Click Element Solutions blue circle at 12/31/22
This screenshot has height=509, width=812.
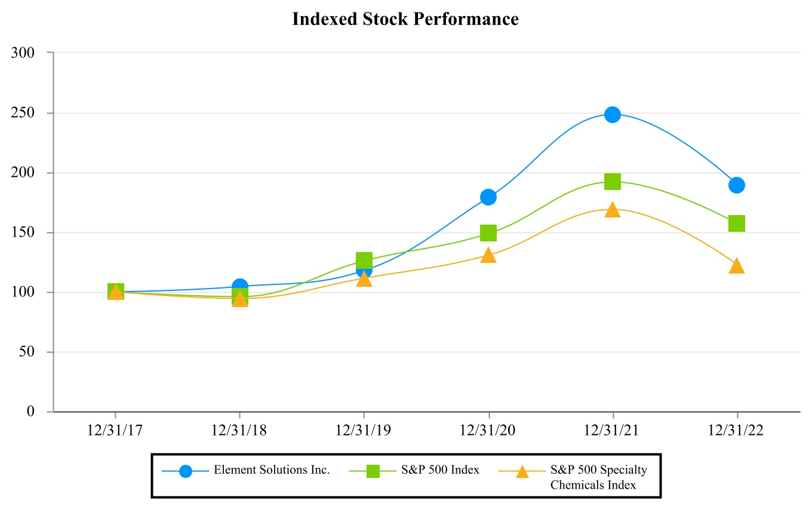(736, 185)
